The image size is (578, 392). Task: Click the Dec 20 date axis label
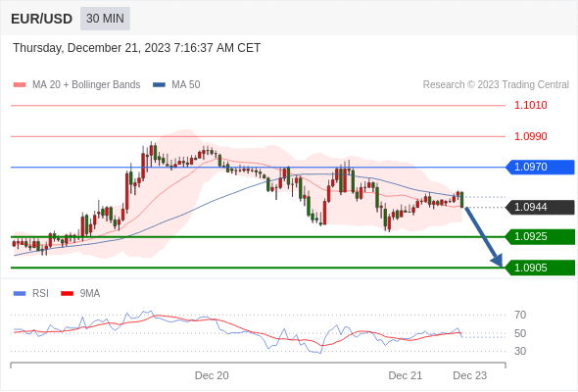[212, 375]
